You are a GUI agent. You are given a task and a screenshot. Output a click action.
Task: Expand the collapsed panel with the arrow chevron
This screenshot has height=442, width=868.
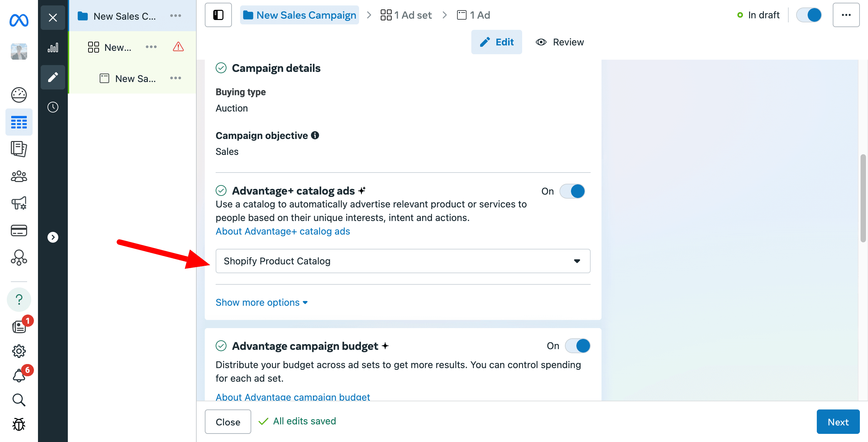click(x=53, y=237)
